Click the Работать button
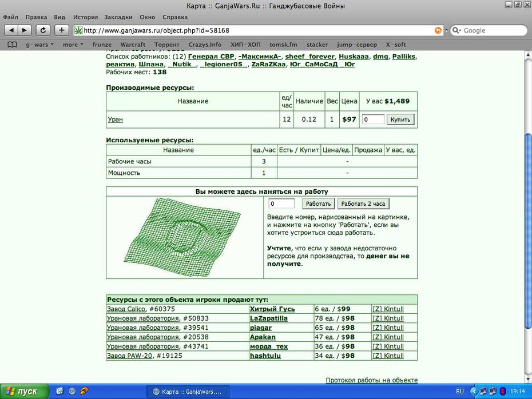 click(x=318, y=204)
